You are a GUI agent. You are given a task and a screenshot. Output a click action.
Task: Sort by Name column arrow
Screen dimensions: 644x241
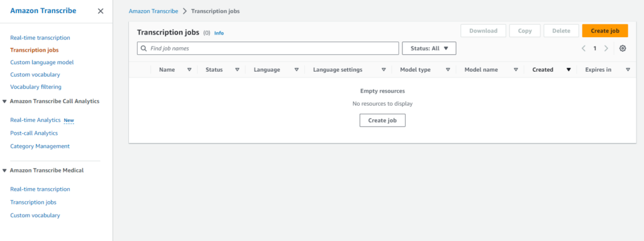189,70
